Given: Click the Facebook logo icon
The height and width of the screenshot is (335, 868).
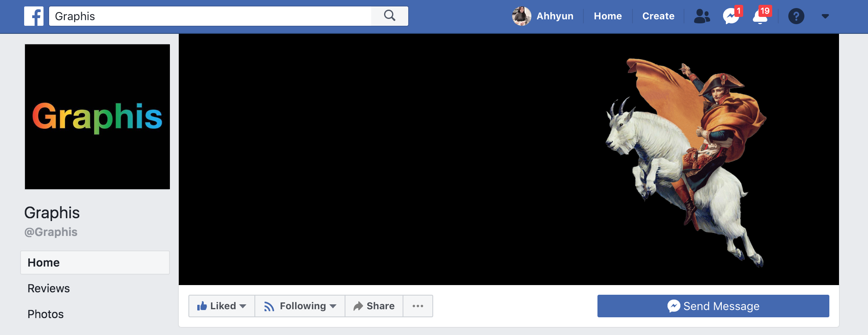Looking at the screenshot, I should [x=34, y=16].
